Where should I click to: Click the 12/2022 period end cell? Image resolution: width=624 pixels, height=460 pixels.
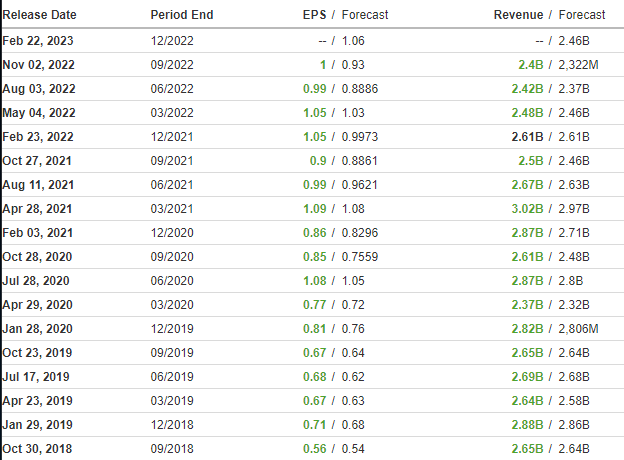(172, 41)
